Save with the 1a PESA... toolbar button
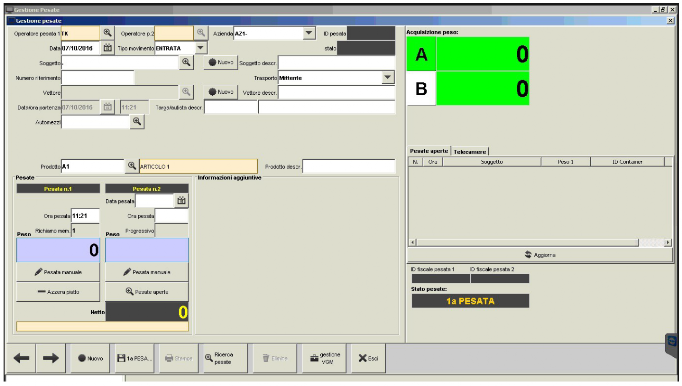 click(x=134, y=358)
